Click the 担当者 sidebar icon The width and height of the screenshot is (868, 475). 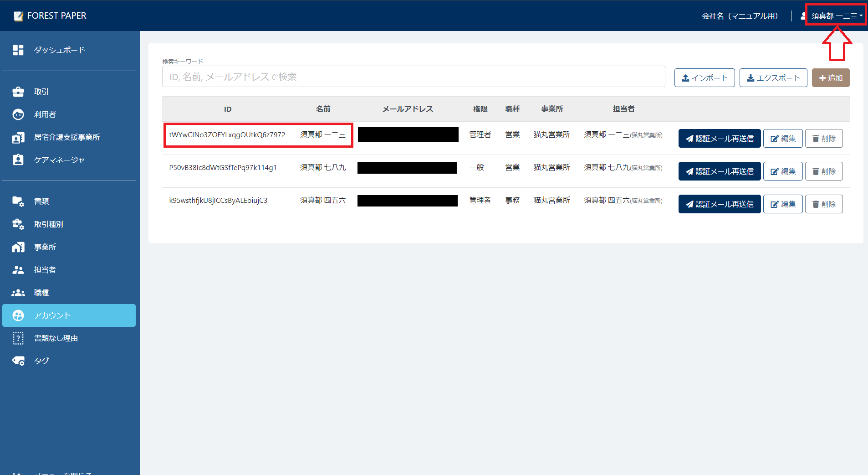point(18,269)
